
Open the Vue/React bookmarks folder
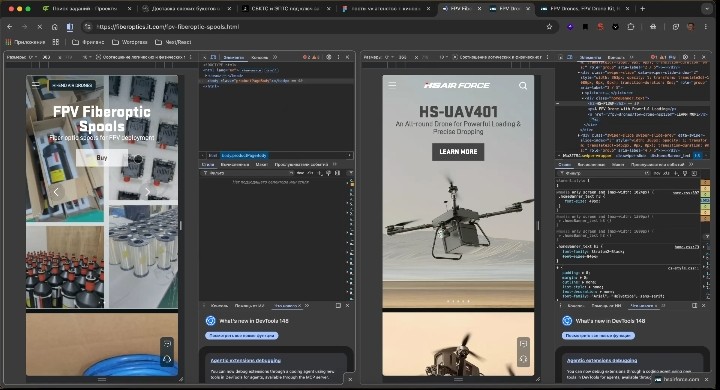(173, 42)
